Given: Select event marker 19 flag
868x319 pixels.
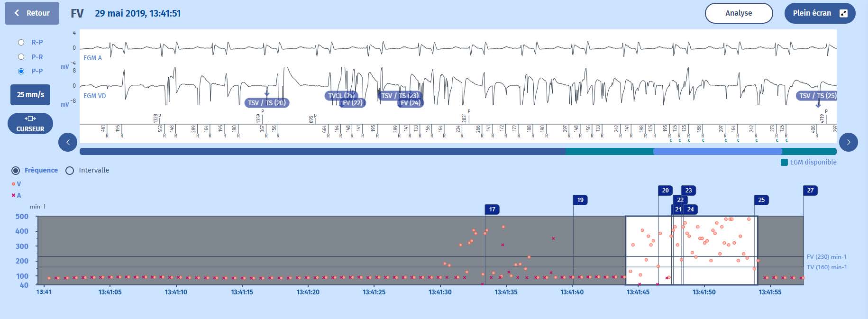Looking at the screenshot, I should 580,200.
